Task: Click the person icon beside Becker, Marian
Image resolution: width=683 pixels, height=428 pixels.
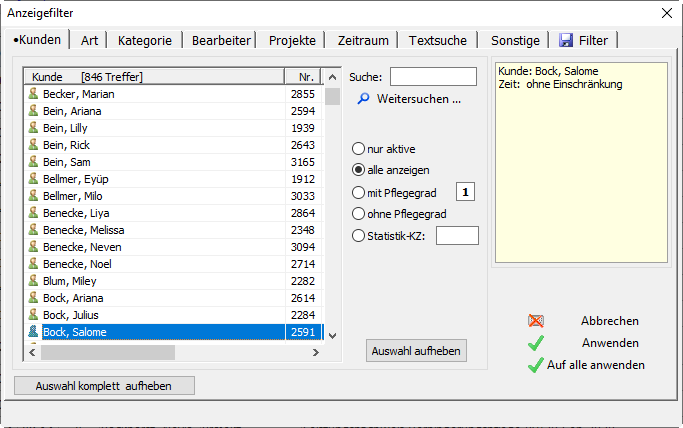Action: tap(33, 94)
